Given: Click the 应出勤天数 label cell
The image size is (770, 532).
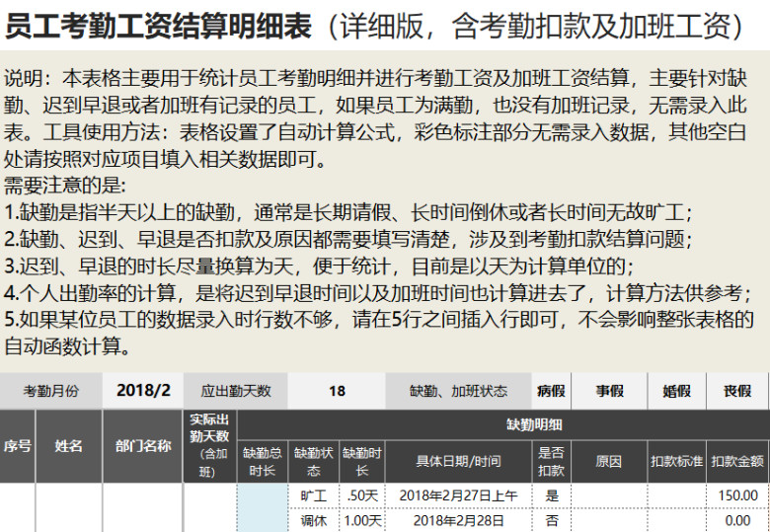Looking at the screenshot, I should (x=236, y=391).
